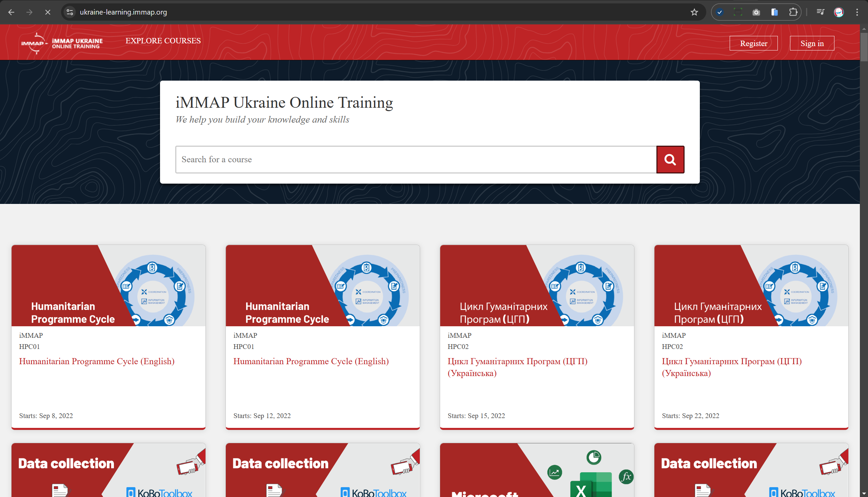Click the scrollbar down arrow

pyautogui.click(x=864, y=493)
